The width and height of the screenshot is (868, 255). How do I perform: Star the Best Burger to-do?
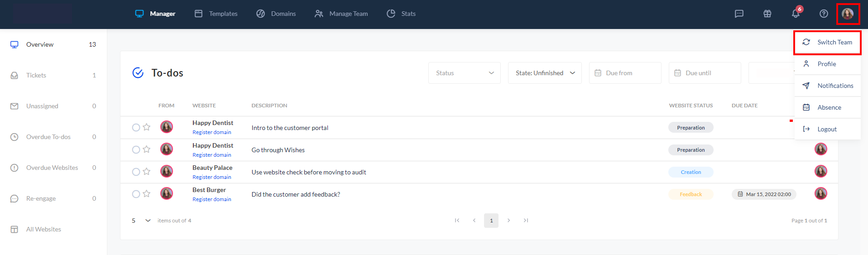pos(146,194)
